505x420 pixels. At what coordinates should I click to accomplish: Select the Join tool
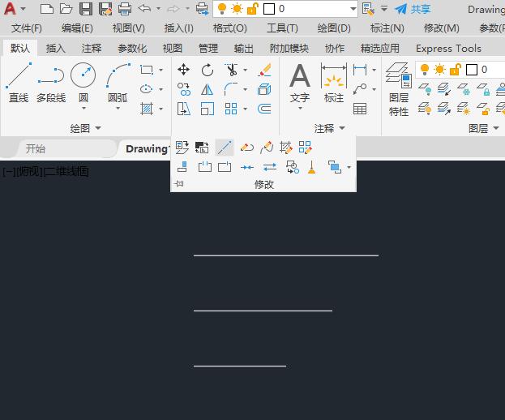coord(247,167)
